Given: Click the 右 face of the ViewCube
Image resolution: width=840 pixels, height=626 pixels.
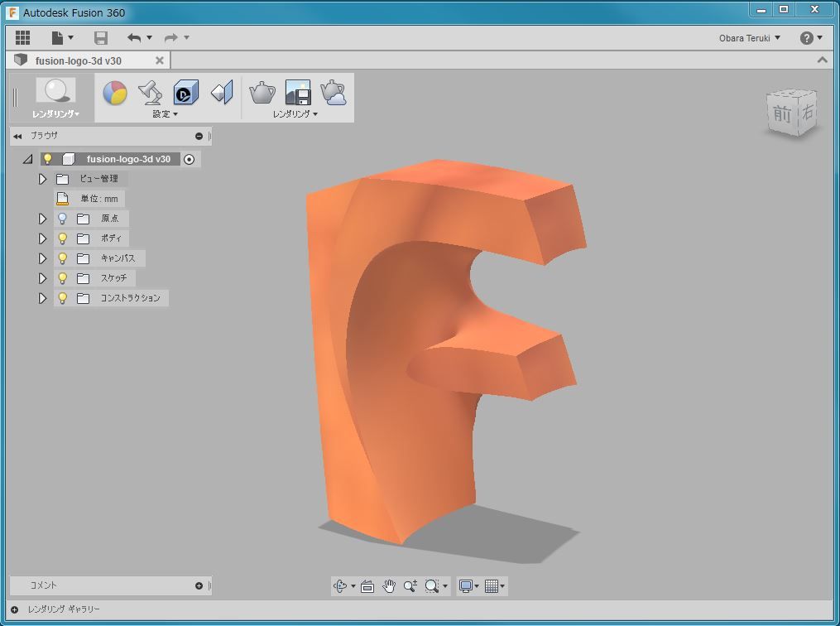Looking at the screenshot, I should click(x=808, y=112).
